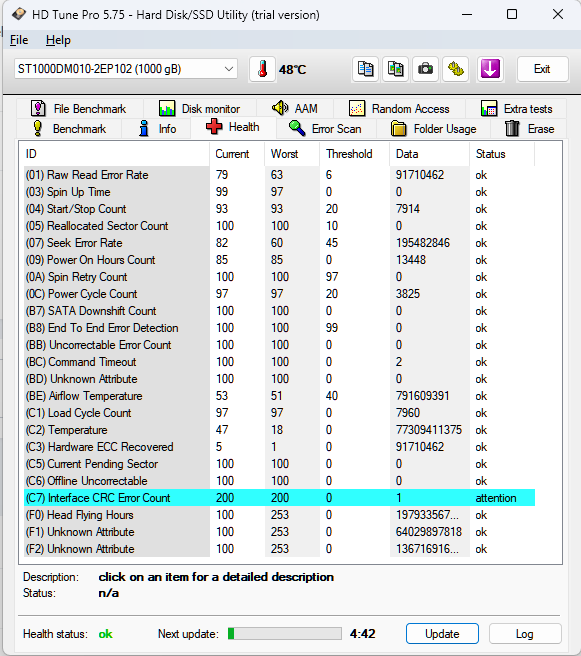The image size is (581, 656).
Task: Go to the Random Access tab
Action: (x=399, y=109)
